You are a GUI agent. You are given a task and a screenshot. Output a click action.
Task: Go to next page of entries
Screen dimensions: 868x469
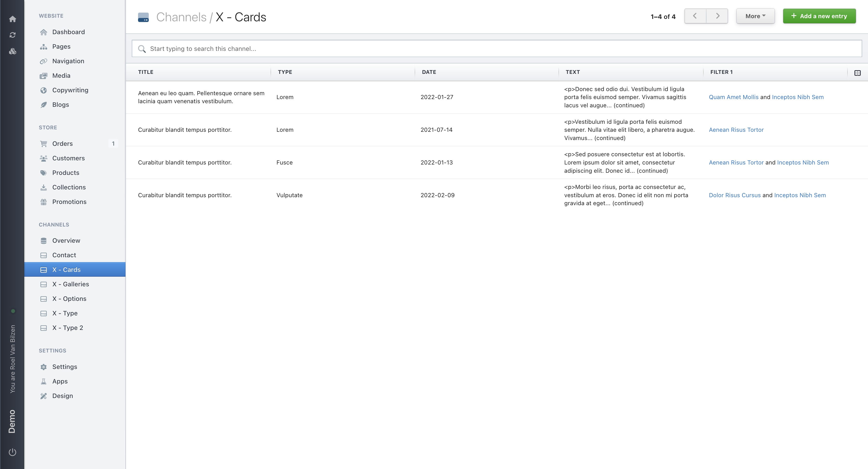tap(717, 16)
